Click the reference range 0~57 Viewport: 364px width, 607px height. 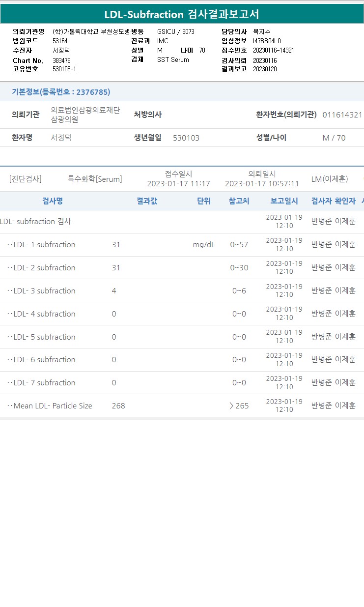239,245
